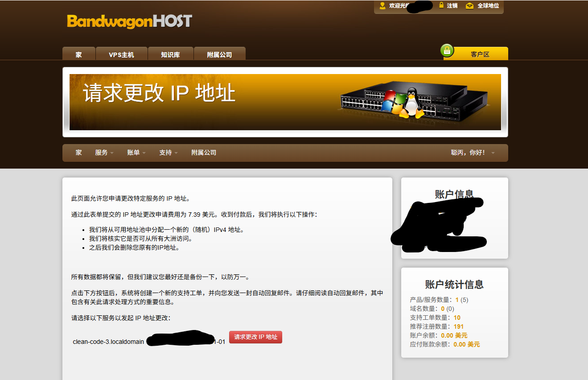Expand the 支持 dropdown menu
Viewport: 588px width, 380px height.
click(x=169, y=153)
